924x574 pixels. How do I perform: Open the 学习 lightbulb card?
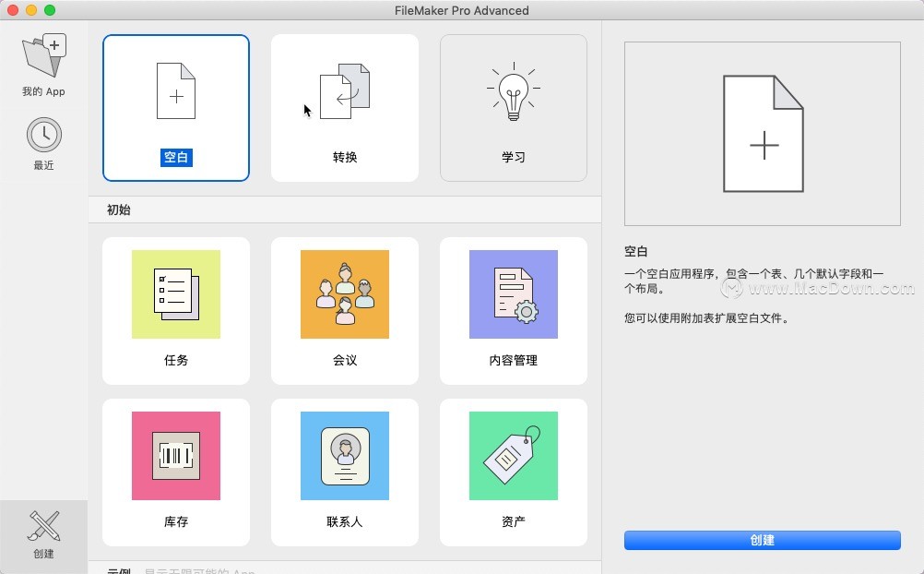pyautogui.click(x=514, y=108)
